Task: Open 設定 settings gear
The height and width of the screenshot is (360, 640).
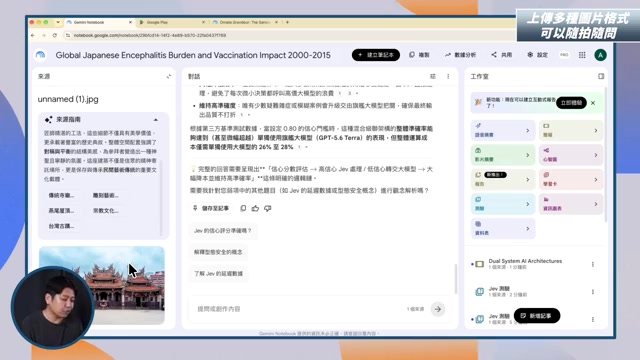Action: pos(537,55)
